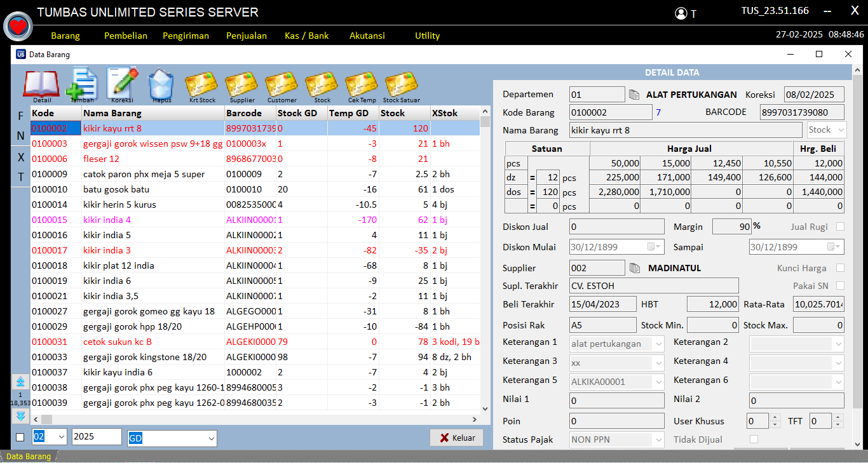Toggle the Kunci Harga checkbox
The image size is (868, 463).
click(x=841, y=268)
